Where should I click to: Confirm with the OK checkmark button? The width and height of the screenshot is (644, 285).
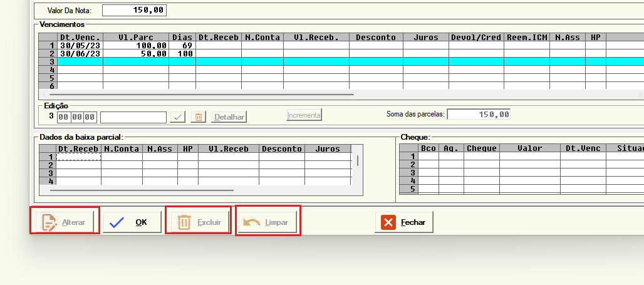click(132, 222)
